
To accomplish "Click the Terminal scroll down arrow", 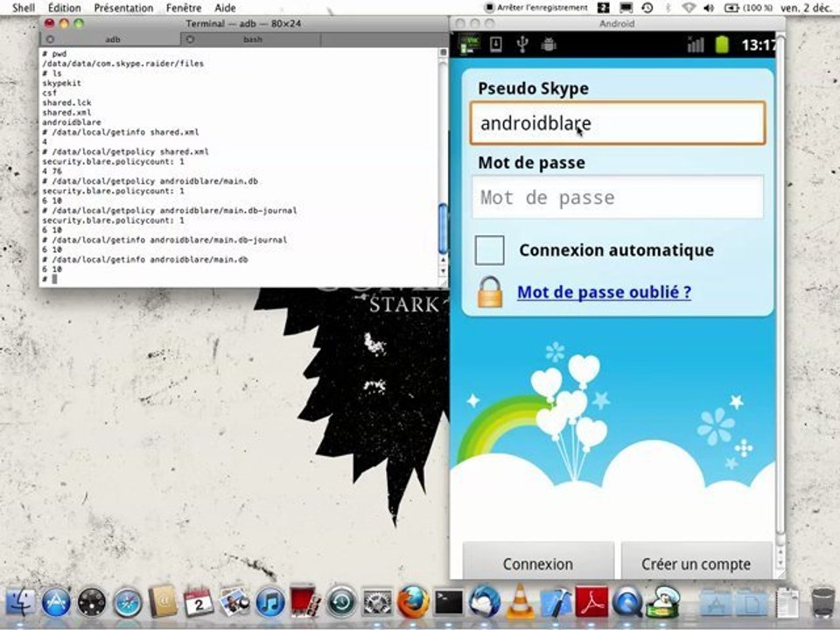I will click(443, 271).
